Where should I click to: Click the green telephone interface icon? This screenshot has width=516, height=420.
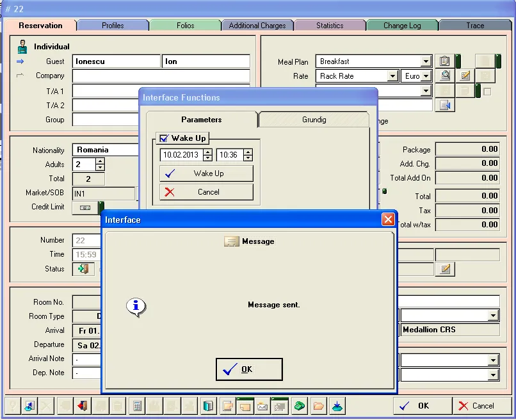(299, 406)
